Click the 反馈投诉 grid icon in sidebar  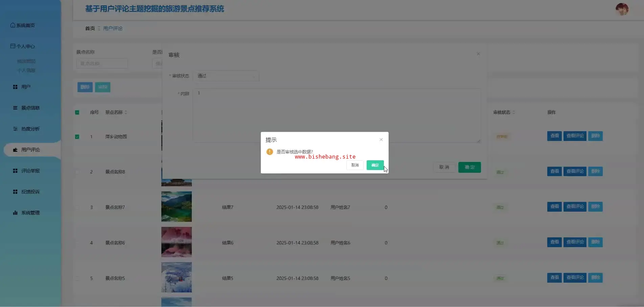tap(15, 192)
